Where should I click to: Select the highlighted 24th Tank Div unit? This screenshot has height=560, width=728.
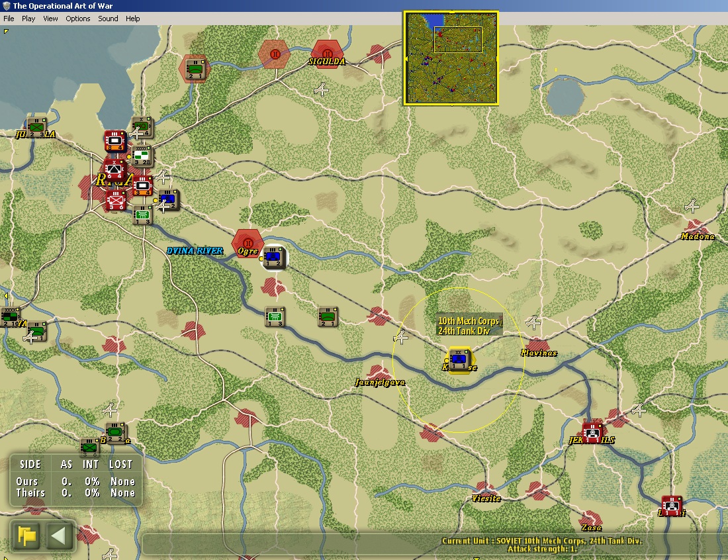coord(460,360)
